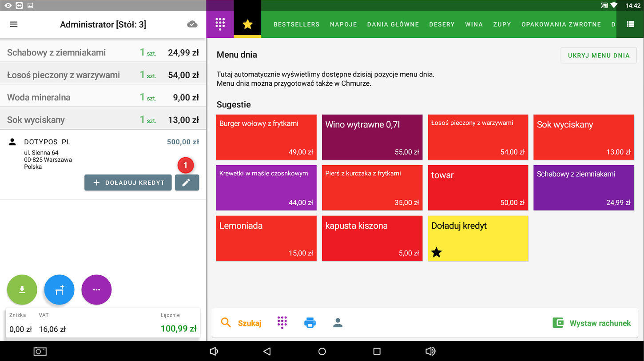Click UKRYJ MENU DNIA button
The height and width of the screenshot is (361, 644).
pos(598,56)
